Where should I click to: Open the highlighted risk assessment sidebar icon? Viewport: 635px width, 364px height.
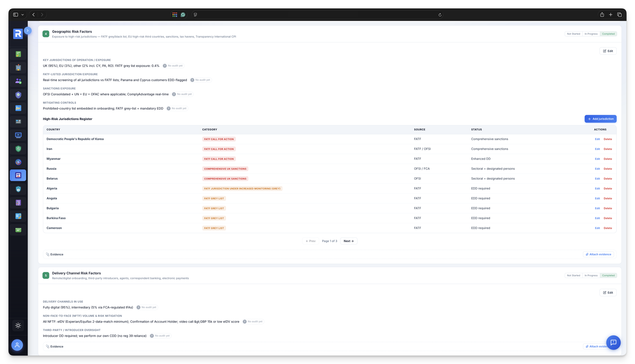pos(18,175)
